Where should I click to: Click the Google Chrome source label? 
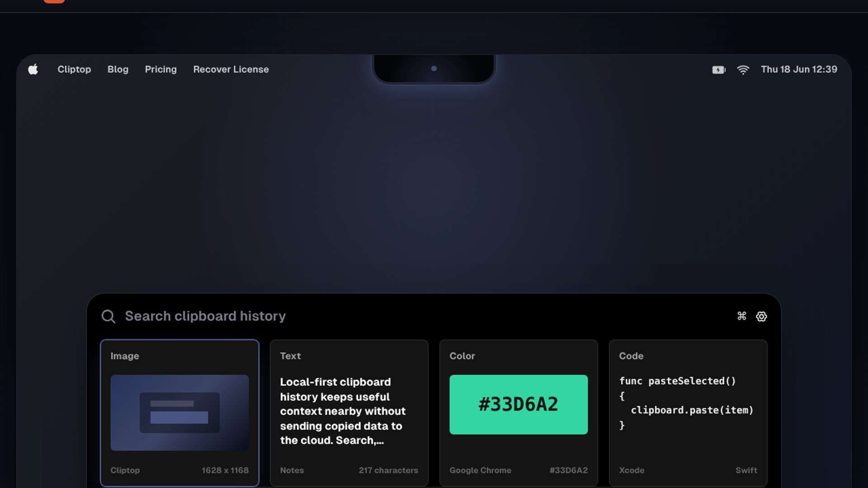(x=480, y=470)
